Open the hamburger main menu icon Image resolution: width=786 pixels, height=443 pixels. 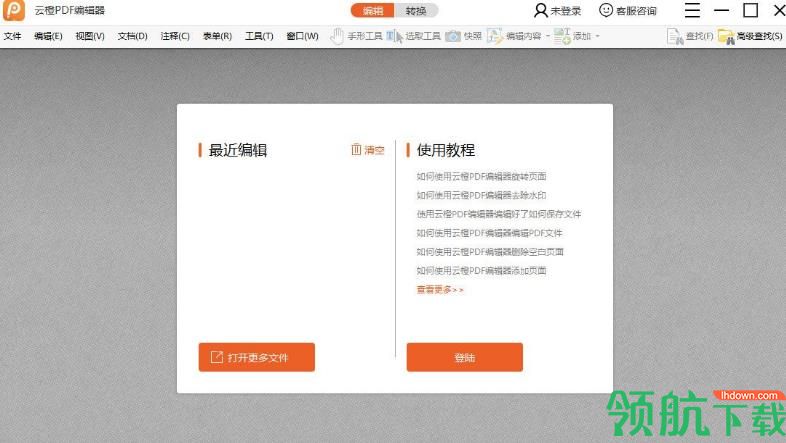pyautogui.click(x=692, y=10)
